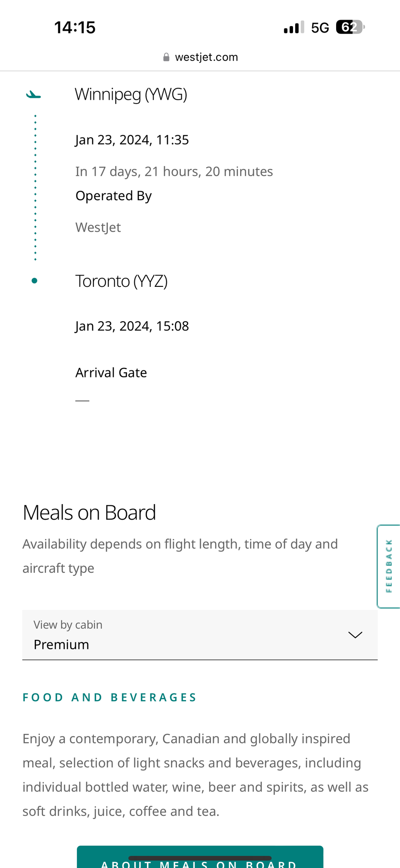Screen dimensions: 400x868
Task: Tap the cellular signal bars icon
Action: pyautogui.click(x=294, y=28)
